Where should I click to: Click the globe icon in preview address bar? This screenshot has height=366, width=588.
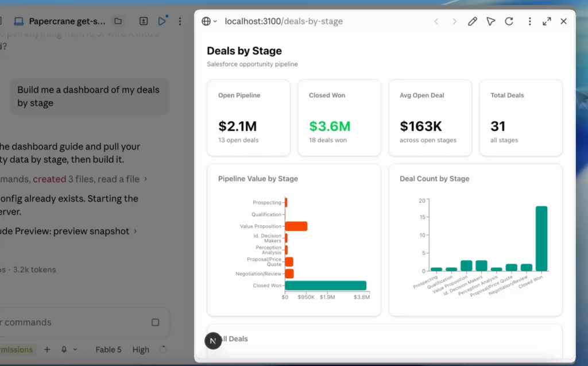(x=206, y=21)
